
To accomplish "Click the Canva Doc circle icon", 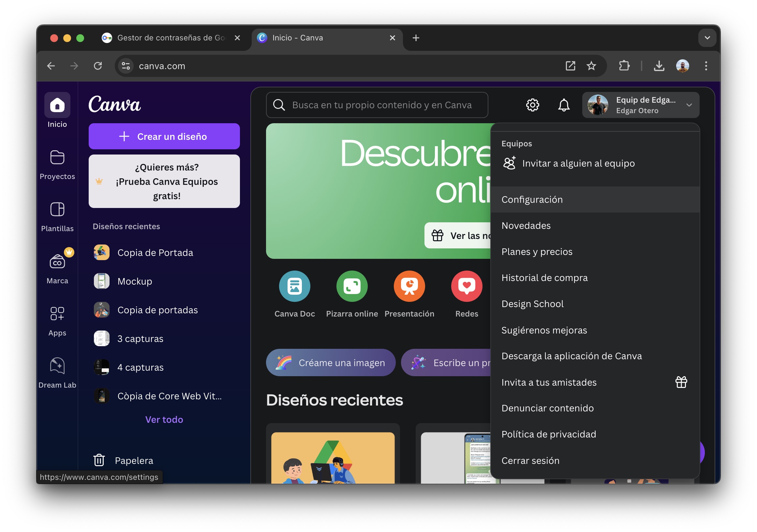I will 295,287.
